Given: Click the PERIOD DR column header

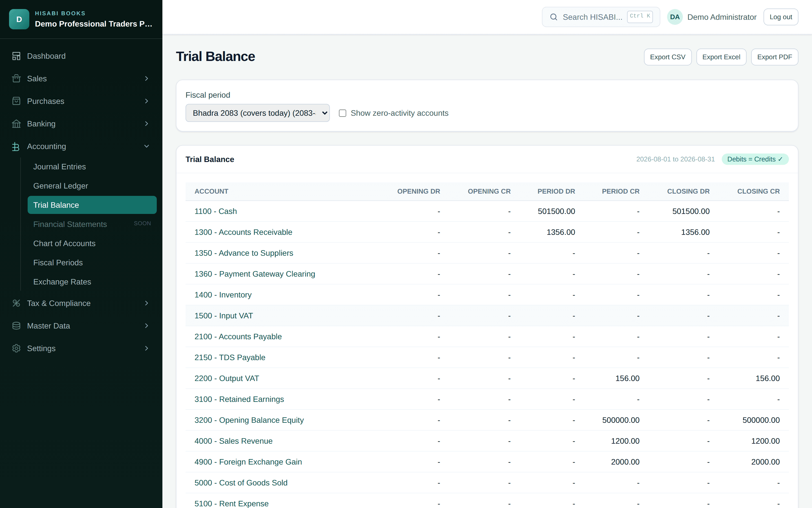Looking at the screenshot, I should (x=556, y=192).
